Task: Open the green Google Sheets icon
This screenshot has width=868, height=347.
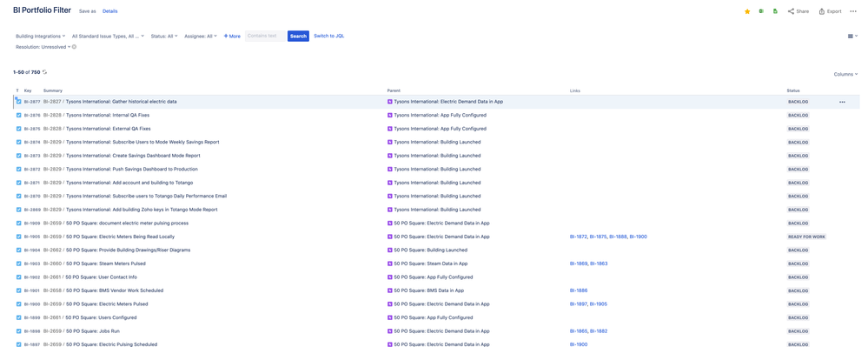Action: [776, 11]
